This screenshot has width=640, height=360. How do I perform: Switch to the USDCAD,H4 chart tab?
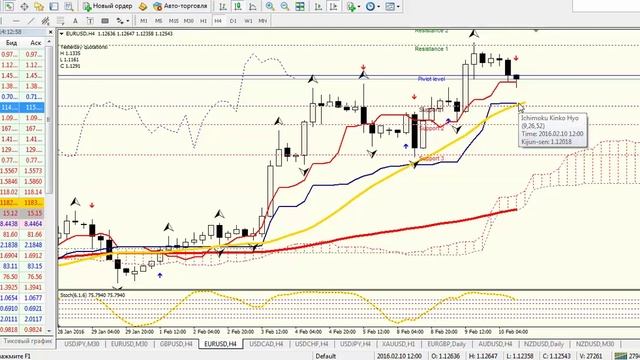[266, 344]
